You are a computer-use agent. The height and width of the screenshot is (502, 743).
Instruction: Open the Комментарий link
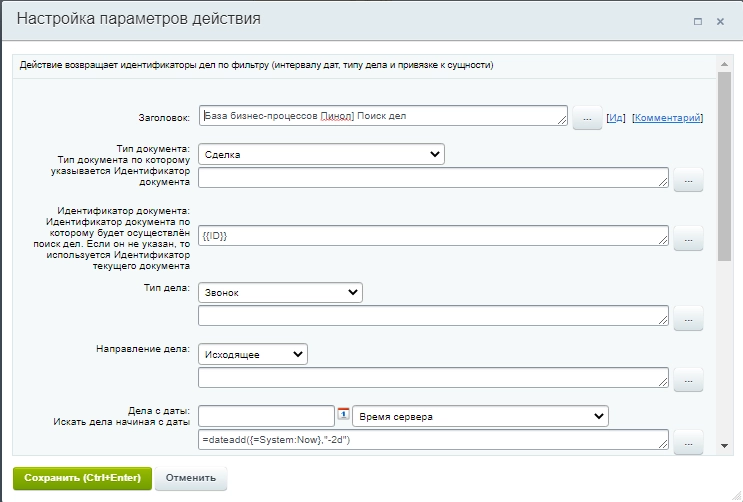[x=667, y=118]
